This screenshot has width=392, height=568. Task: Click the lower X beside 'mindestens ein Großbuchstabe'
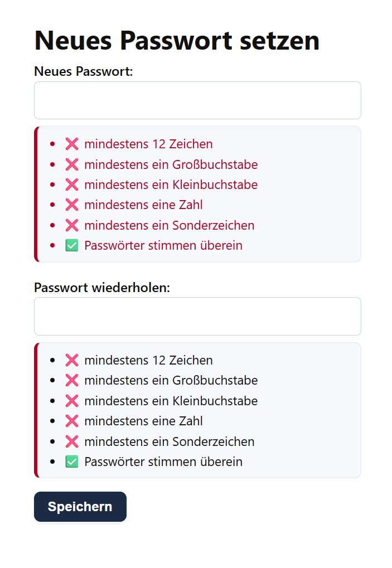(71, 380)
